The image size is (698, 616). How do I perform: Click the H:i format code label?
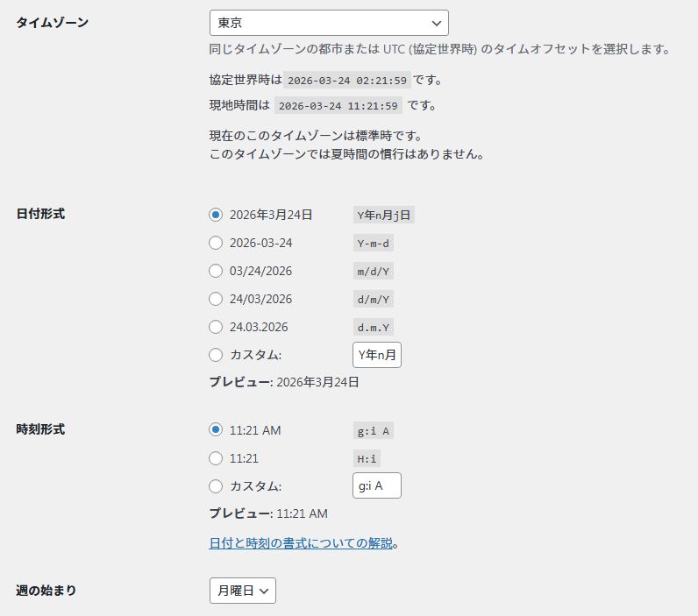tap(367, 458)
